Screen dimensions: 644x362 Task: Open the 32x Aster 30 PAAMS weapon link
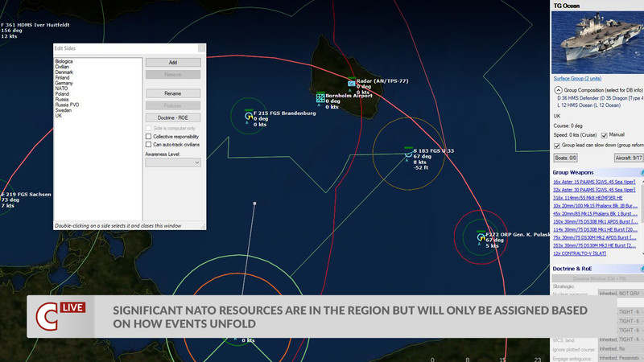point(594,190)
